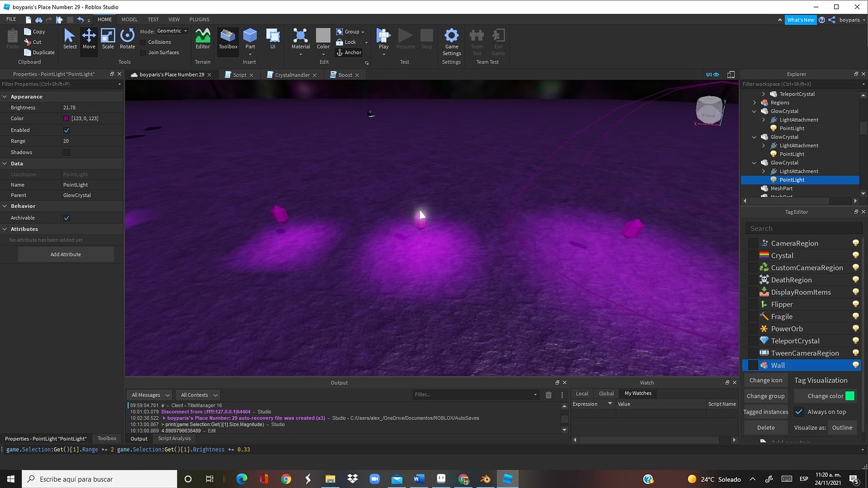Click the green Change color swatch
Viewport: 868px width, 488px height.
click(849, 396)
